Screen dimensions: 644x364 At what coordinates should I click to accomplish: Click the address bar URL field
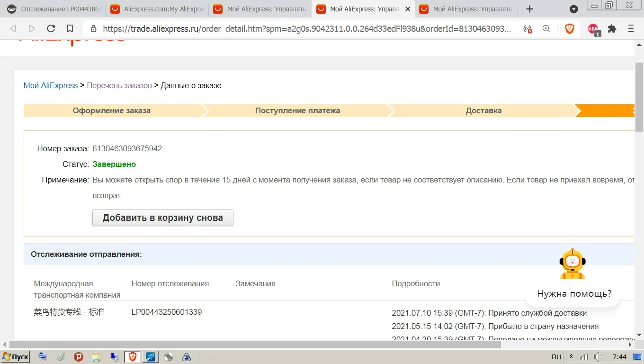pos(307,29)
